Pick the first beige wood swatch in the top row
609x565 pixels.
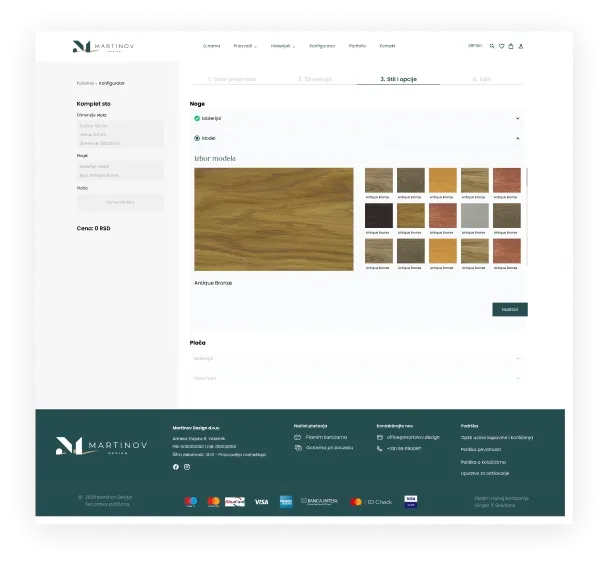[379, 180]
